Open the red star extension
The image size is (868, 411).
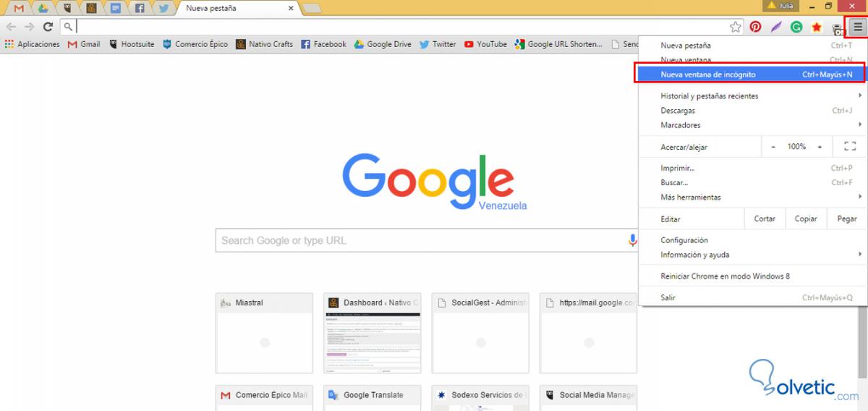(817, 27)
